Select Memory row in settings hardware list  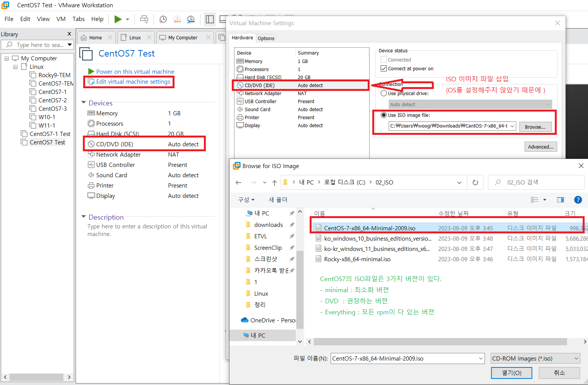302,61
